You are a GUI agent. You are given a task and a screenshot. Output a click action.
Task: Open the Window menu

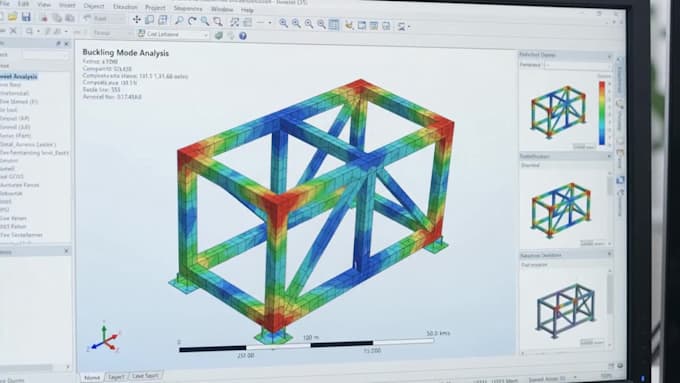coord(222,9)
